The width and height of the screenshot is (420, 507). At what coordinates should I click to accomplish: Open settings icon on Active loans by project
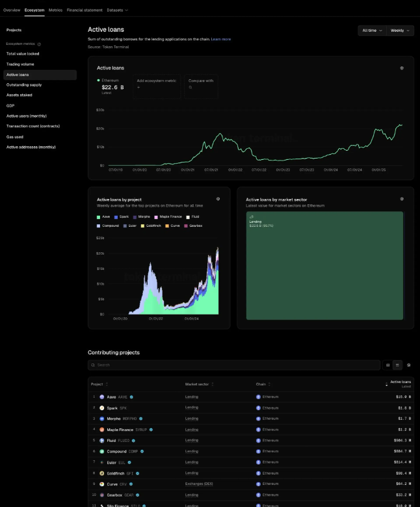(218, 199)
